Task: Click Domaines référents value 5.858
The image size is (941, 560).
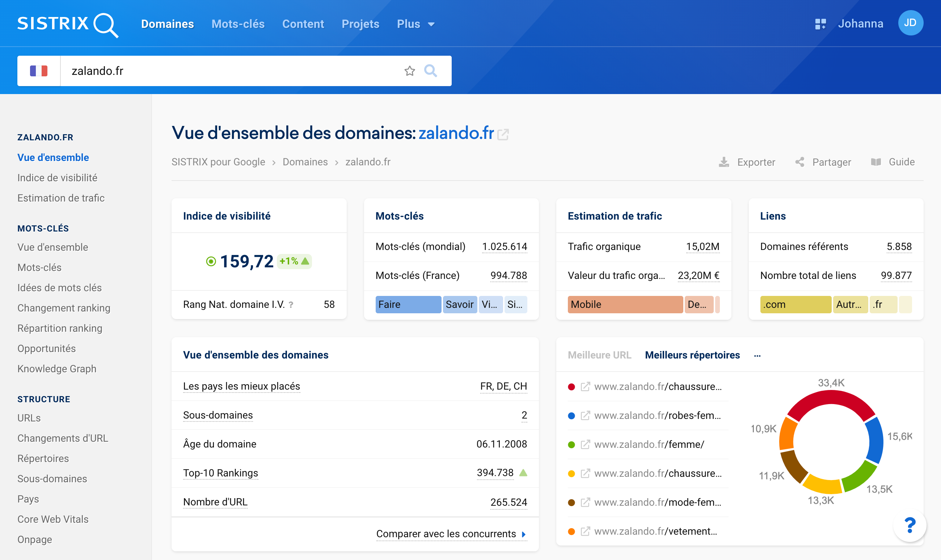Action: (899, 247)
